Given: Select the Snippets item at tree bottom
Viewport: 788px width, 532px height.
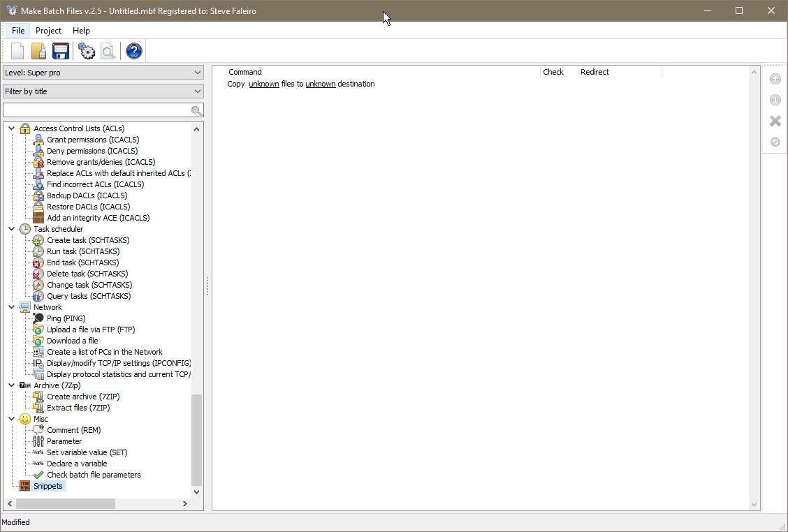Looking at the screenshot, I should coord(48,485).
